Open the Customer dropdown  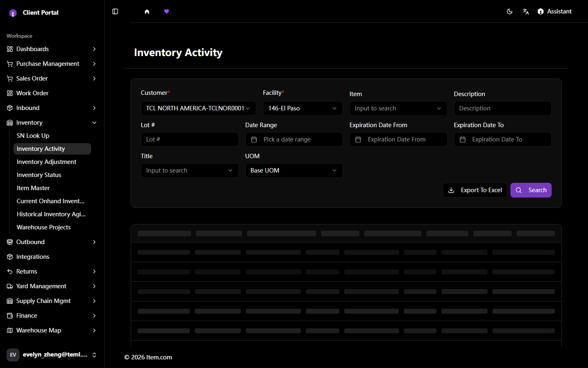coord(198,108)
